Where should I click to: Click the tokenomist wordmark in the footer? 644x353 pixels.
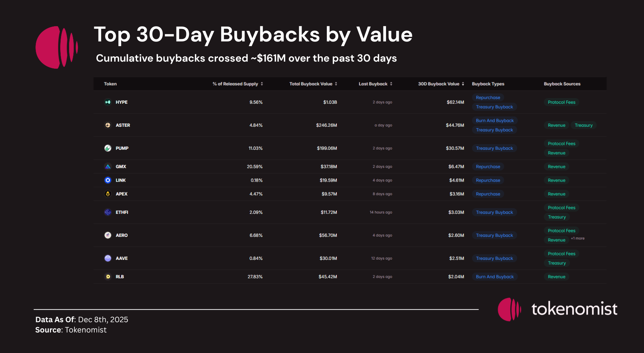tap(575, 309)
